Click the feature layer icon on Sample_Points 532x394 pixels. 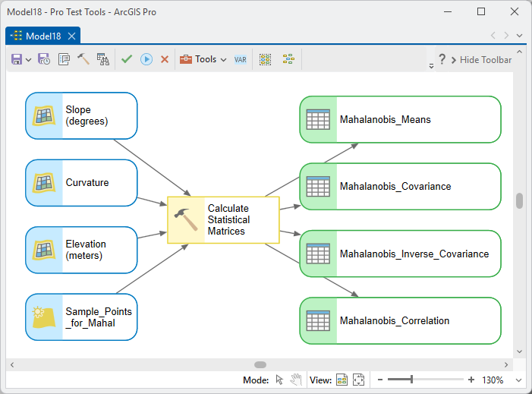[44, 317]
